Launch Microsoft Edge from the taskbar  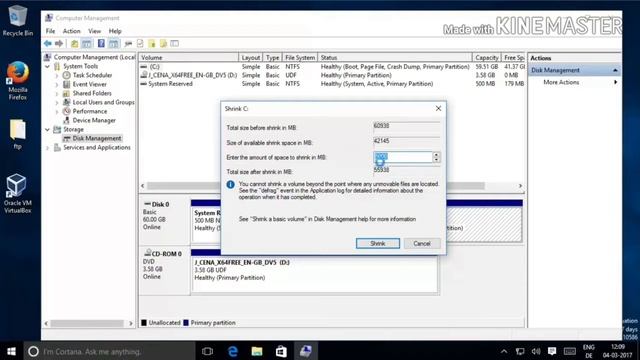click(232, 351)
